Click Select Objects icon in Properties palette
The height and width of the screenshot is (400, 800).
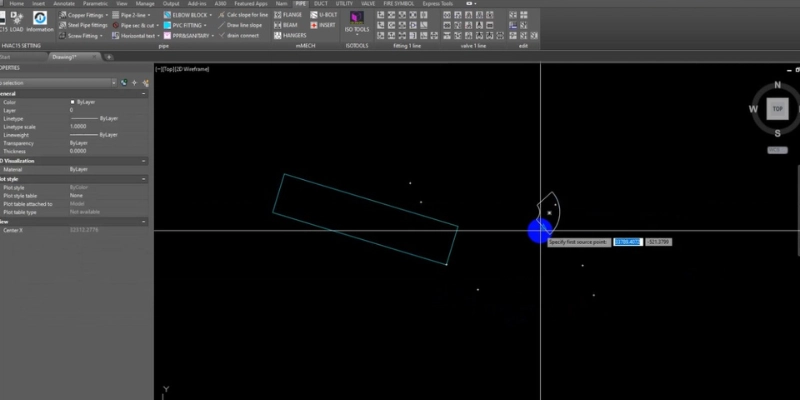135,83
